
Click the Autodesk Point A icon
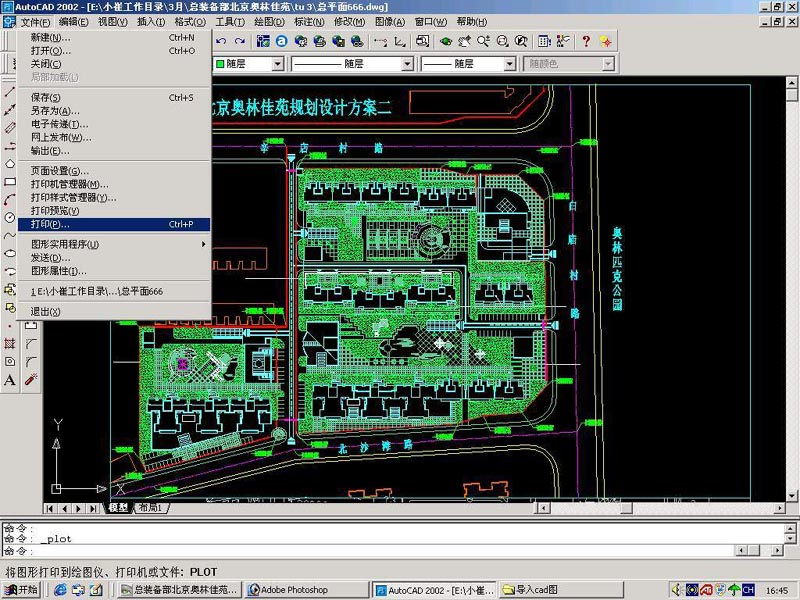click(x=282, y=41)
